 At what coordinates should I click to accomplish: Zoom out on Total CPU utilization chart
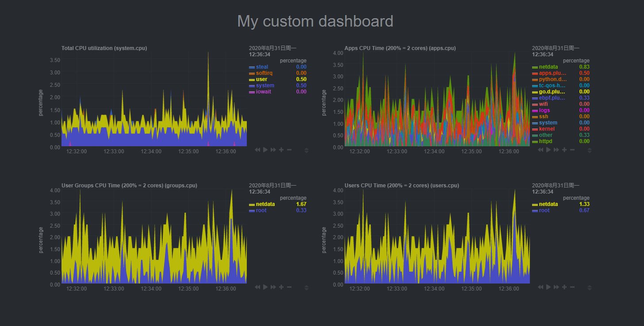[289, 150]
